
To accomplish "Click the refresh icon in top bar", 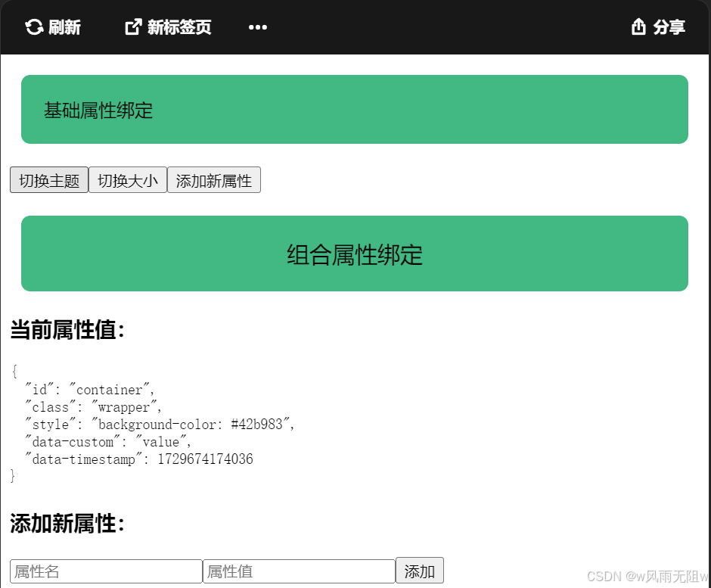I will click(x=34, y=27).
